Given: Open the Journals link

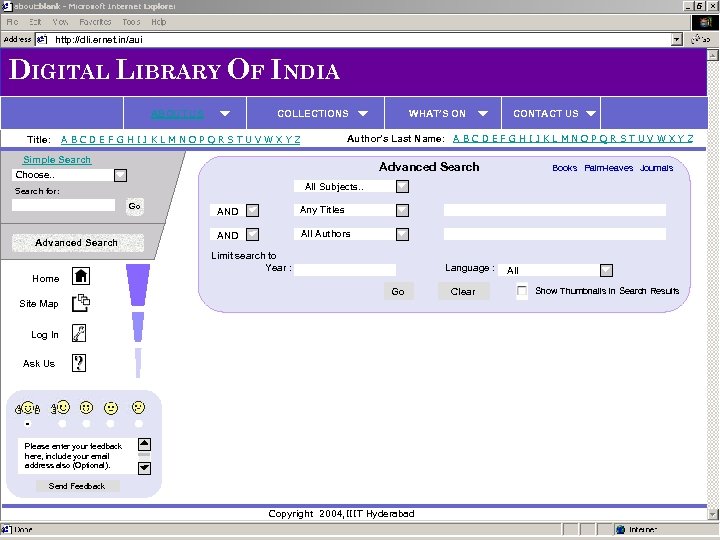Looking at the screenshot, I should (x=657, y=168).
